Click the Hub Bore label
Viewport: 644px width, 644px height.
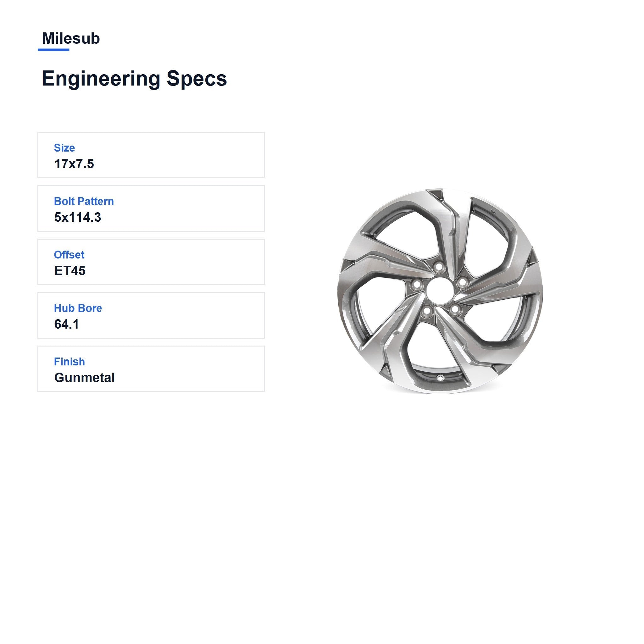pos(78,308)
